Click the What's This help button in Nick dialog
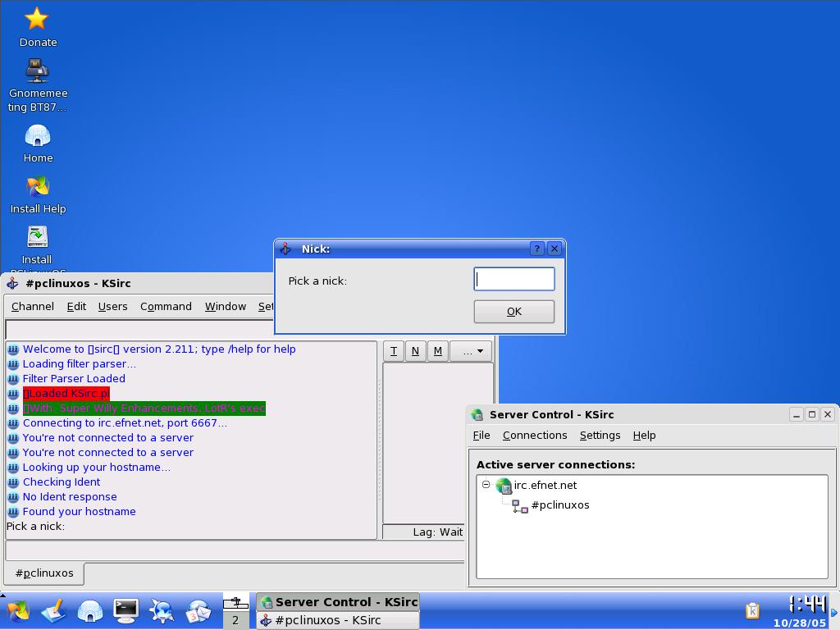840x630 pixels. coord(536,249)
